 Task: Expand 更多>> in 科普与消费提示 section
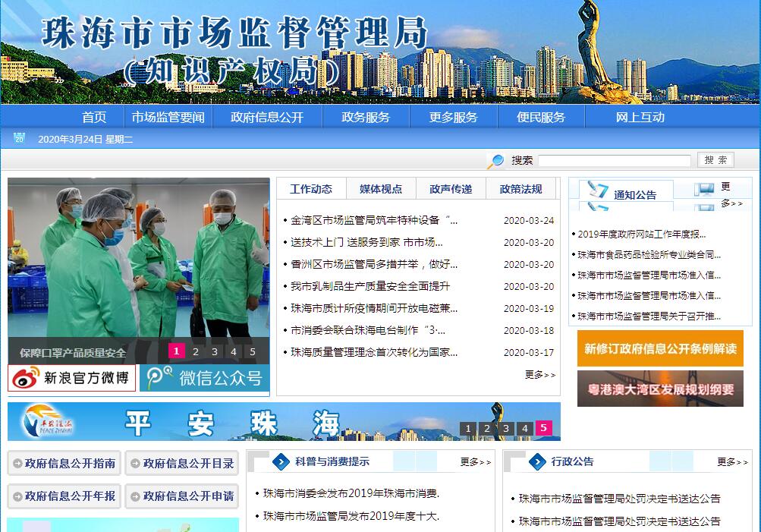point(475,461)
